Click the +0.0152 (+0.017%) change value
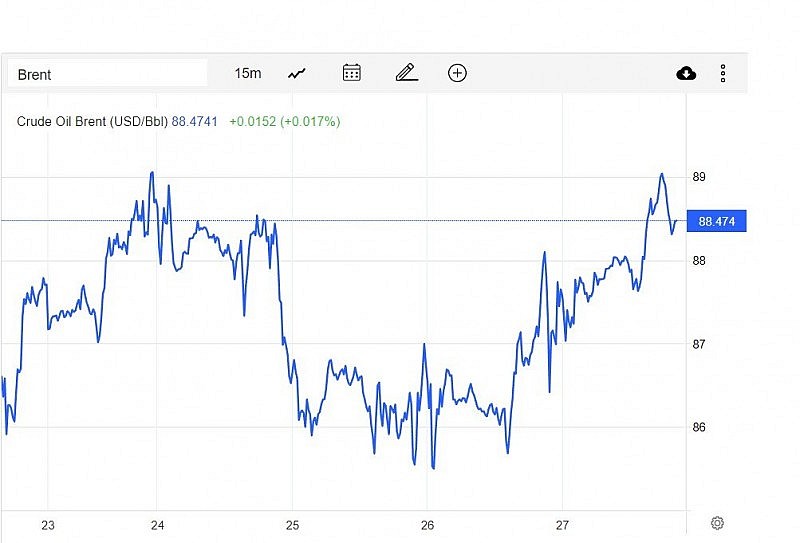This screenshot has width=800, height=543. 284,122
